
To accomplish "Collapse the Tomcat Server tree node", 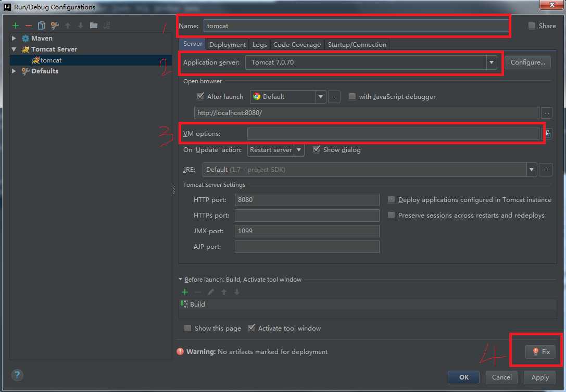I will 14,49.
